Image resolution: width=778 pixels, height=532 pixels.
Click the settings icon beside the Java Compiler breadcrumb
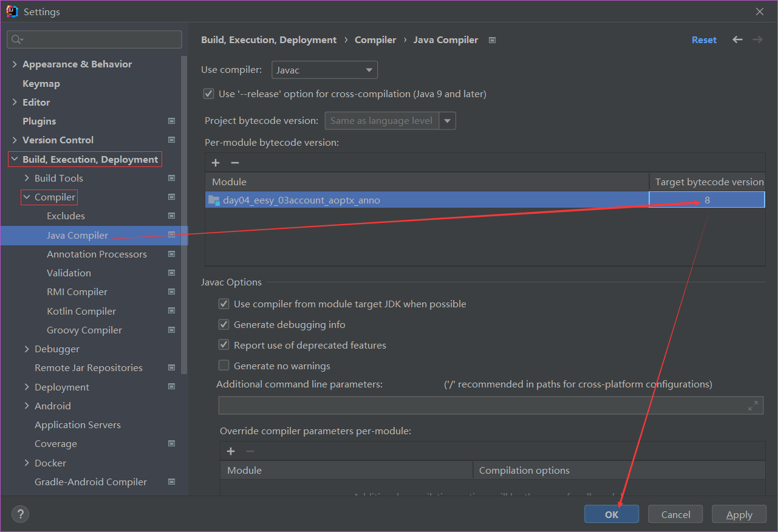click(x=492, y=39)
